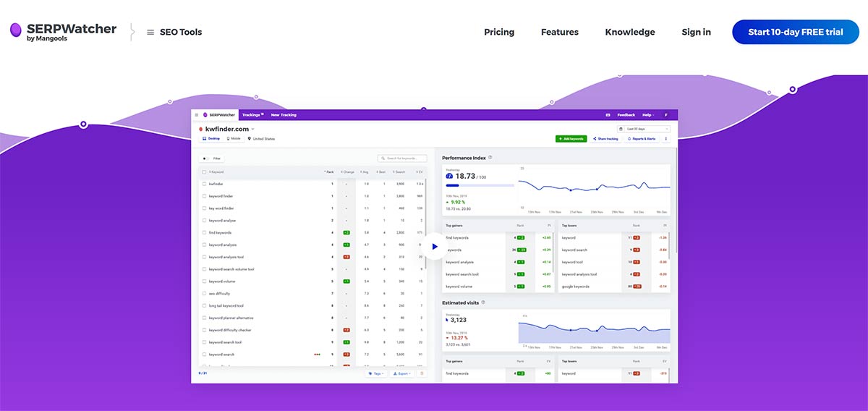Image resolution: width=868 pixels, height=411 pixels.
Task: Select 'keyword difficulty checker' keyword
Action: pyautogui.click(x=230, y=330)
